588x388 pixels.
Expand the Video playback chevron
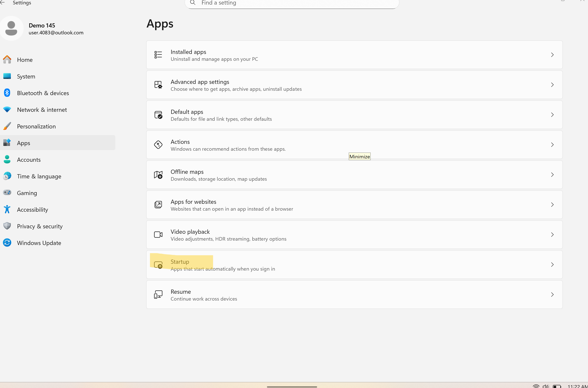(x=552, y=235)
